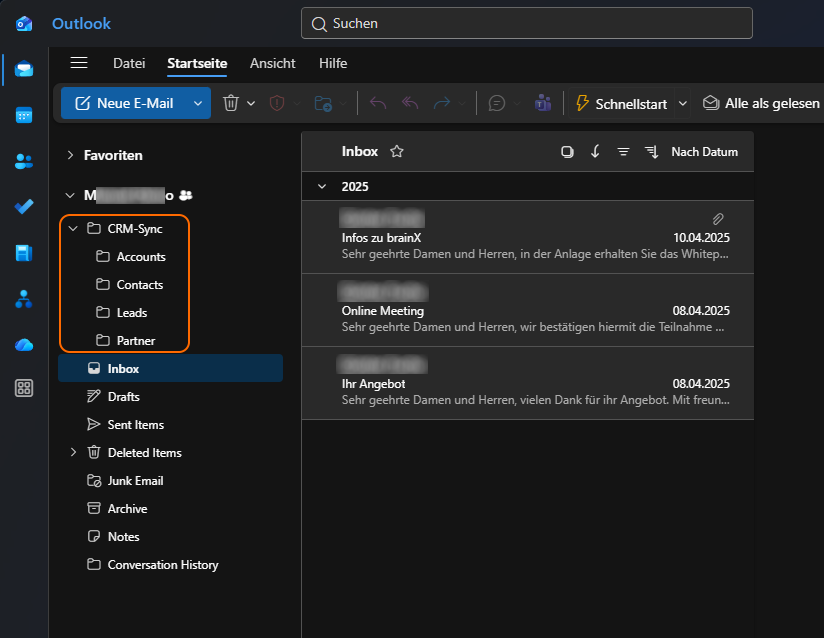Open the Infos zu brainX email
The height and width of the screenshot is (638, 824).
point(528,237)
